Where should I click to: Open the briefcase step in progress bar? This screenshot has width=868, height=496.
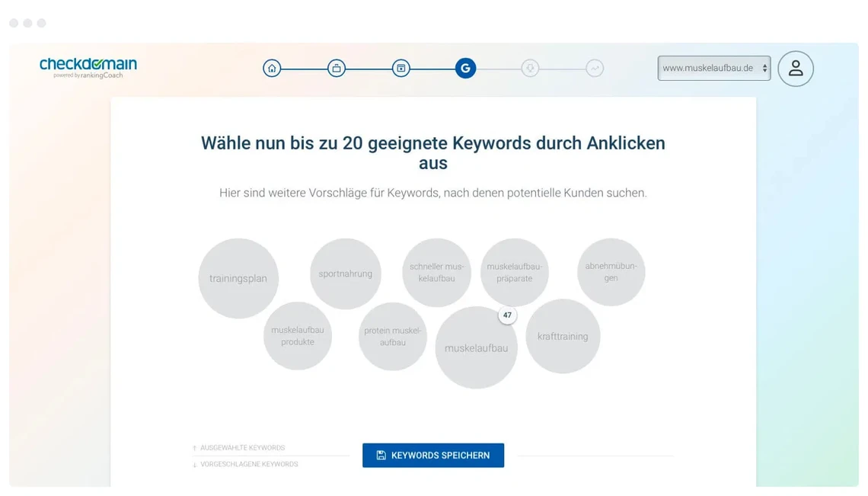coord(337,69)
